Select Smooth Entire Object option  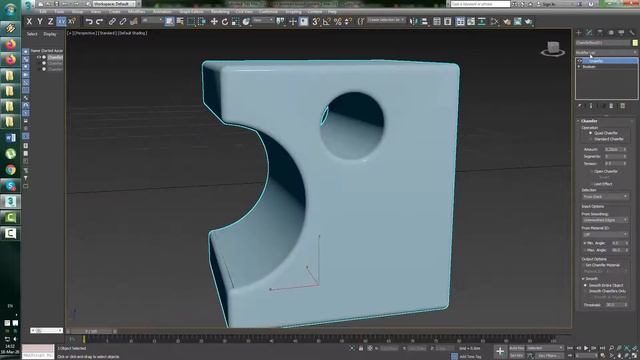[585, 285]
